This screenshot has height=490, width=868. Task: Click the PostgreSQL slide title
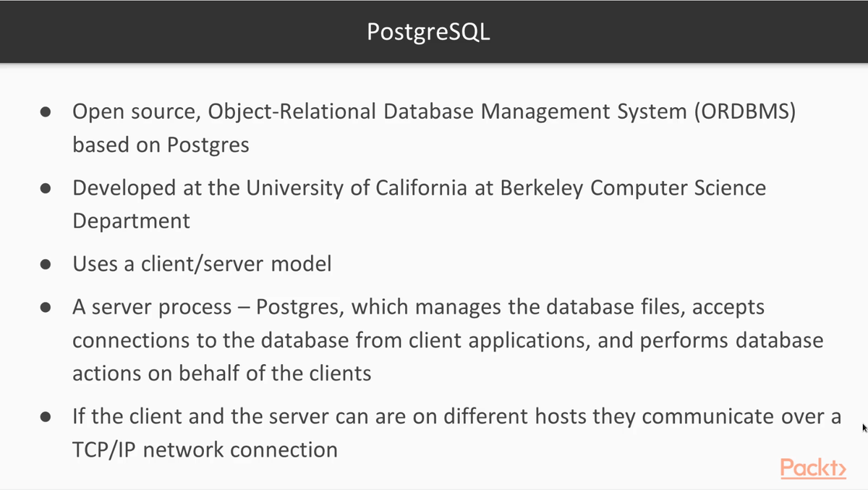[428, 32]
